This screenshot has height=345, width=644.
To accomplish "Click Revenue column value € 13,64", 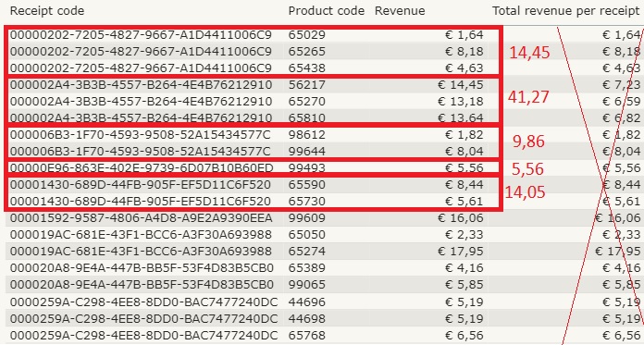I will [461, 117].
